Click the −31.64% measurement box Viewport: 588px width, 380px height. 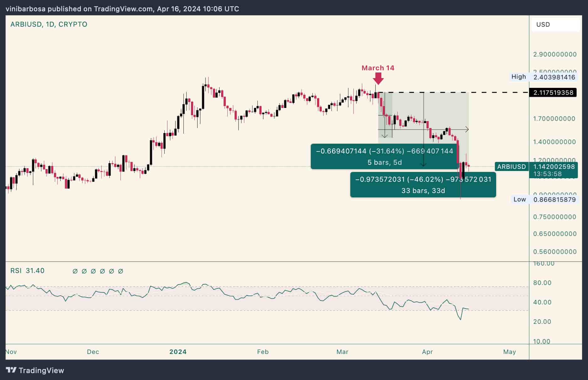point(384,156)
